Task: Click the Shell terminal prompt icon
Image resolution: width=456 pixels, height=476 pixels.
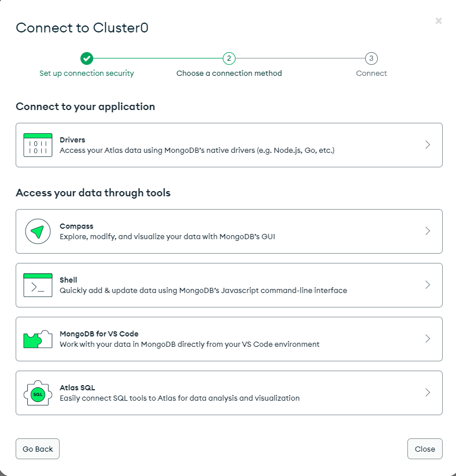Action: [x=38, y=285]
